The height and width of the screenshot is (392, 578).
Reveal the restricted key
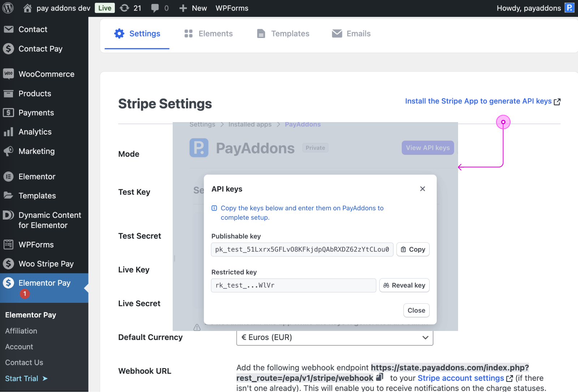(404, 285)
